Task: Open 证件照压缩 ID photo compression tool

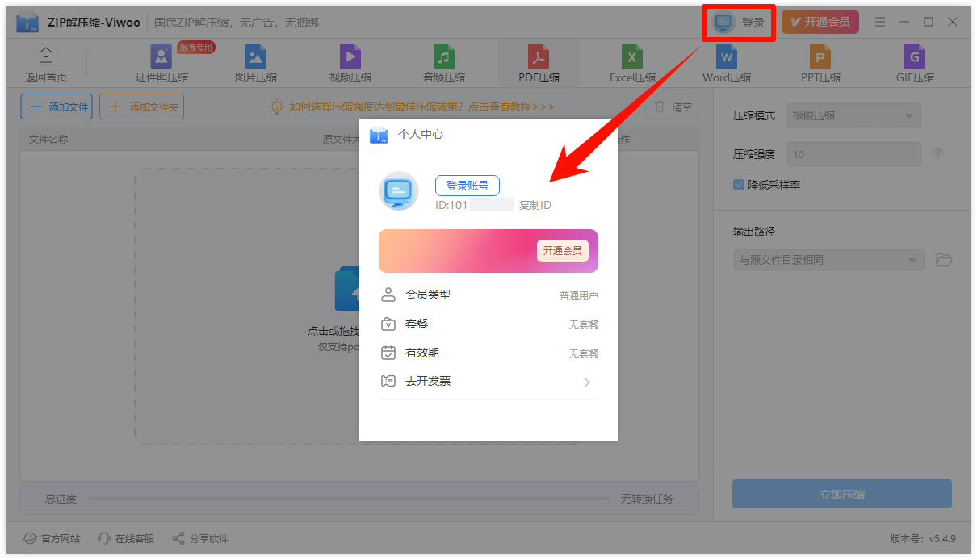Action: pos(161,64)
